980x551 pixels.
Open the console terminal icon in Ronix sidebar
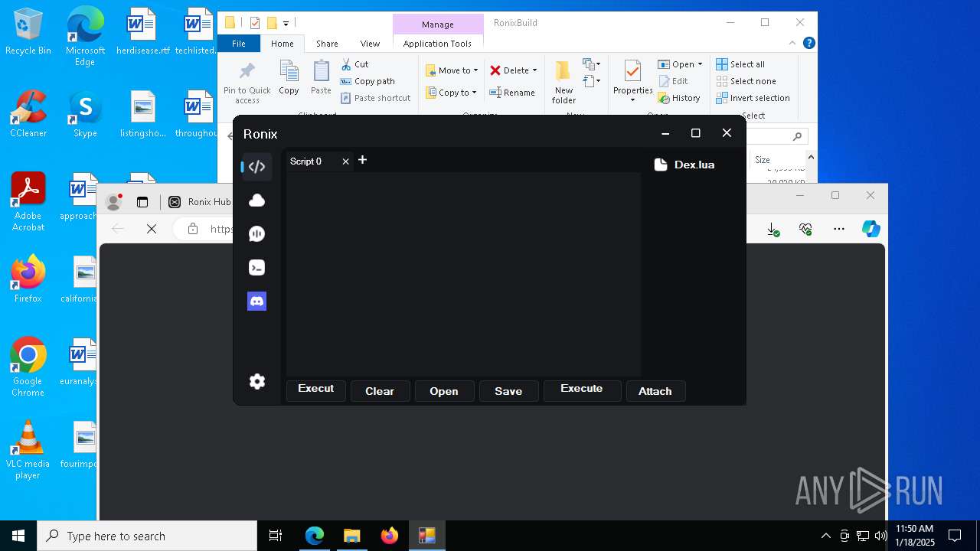[257, 268]
